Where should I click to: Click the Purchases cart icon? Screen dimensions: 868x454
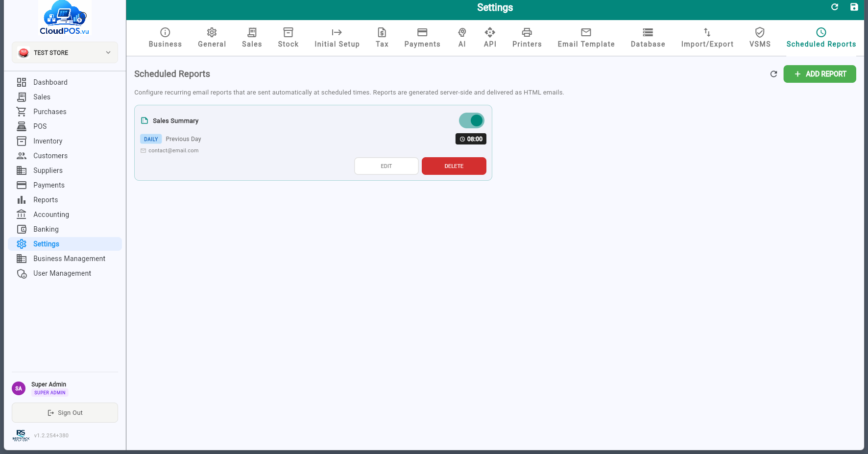[22, 112]
